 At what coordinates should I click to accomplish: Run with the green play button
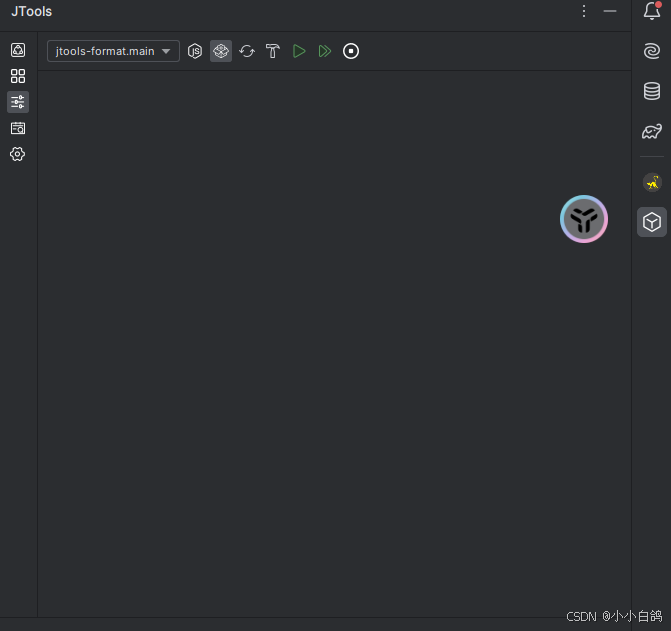[x=299, y=51]
